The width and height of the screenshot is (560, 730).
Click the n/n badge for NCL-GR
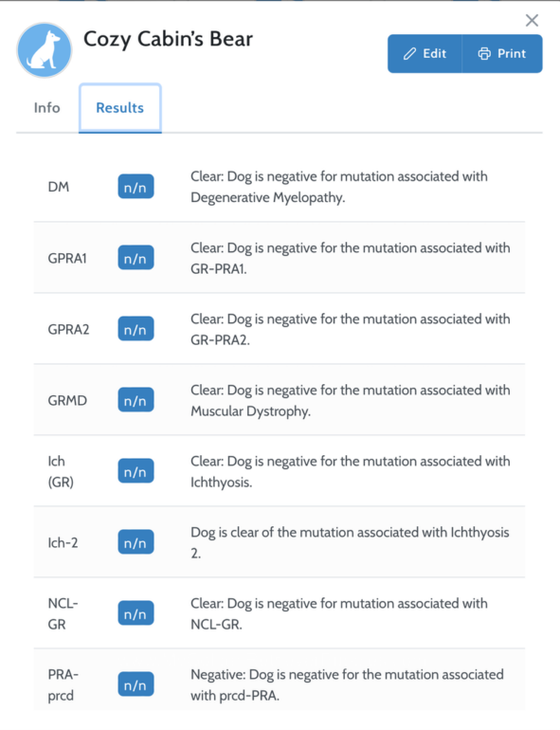[x=135, y=613]
